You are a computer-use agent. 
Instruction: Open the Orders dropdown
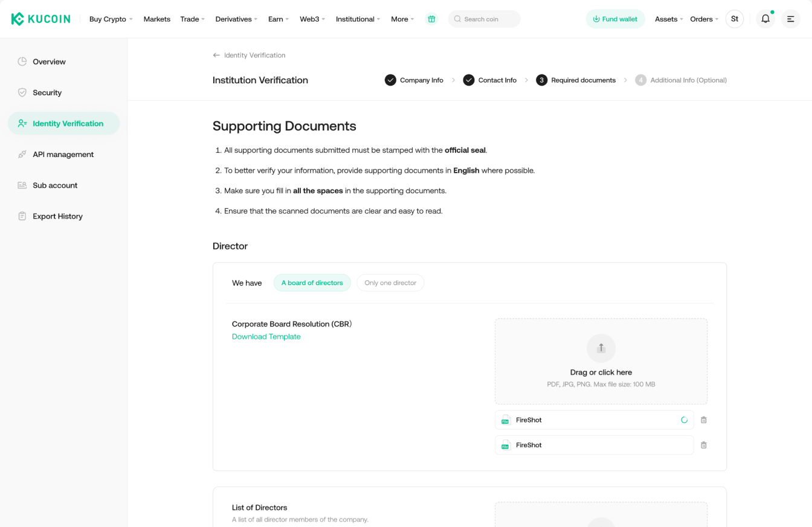click(704, 19)
